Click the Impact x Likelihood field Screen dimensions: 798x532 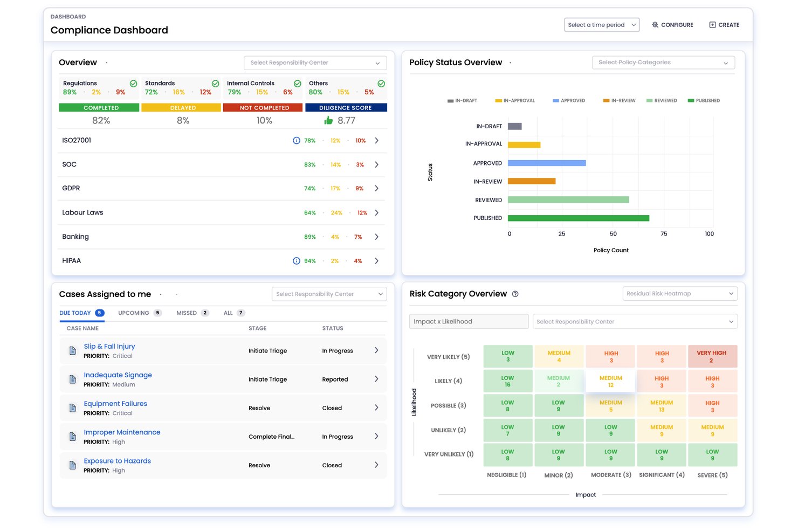469,322
